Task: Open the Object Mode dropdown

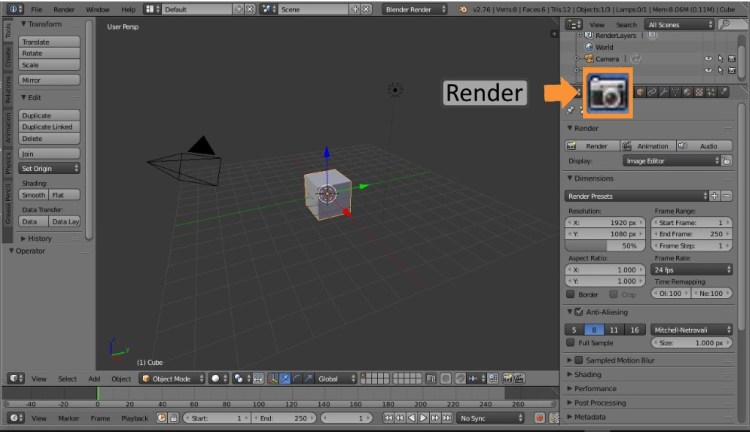Action: click(x=172, y=379)
